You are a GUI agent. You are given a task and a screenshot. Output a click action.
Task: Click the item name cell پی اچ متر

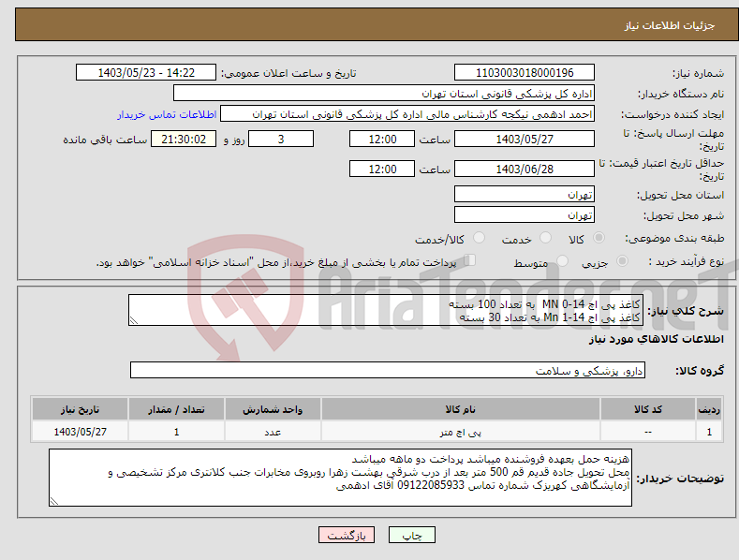click(x=461, y=432)
